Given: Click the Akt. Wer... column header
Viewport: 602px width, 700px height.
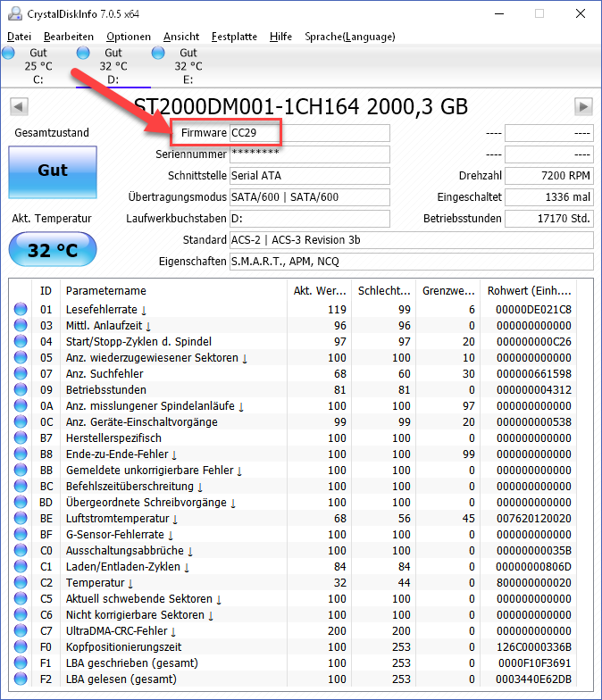Looking at the screenshot, I should coord(320,291).
